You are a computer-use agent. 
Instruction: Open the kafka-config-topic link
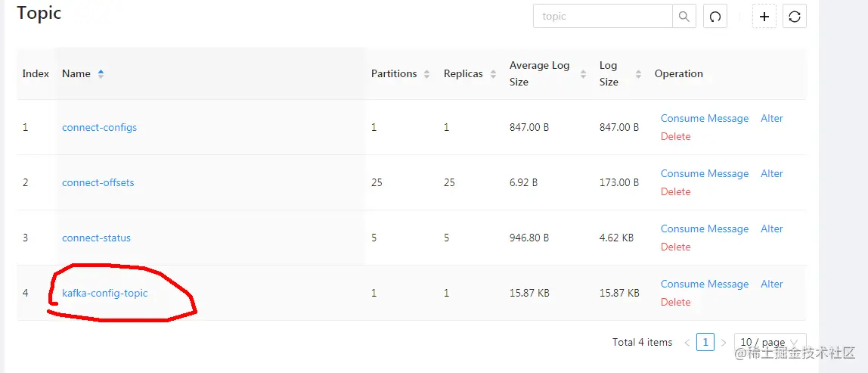[104, 293]
